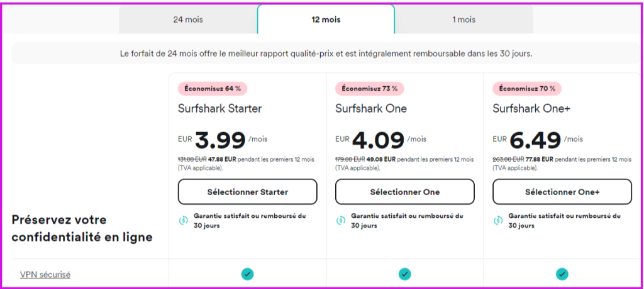
Task: Click the Sélectionner One+ button
Action: point(562,192)
